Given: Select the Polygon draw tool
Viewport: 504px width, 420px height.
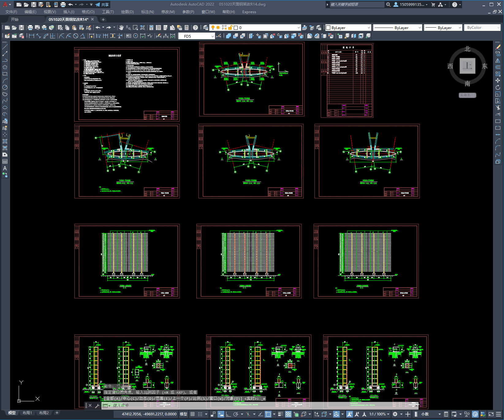Looking at the screenshot, I should [x=5, y=67].
